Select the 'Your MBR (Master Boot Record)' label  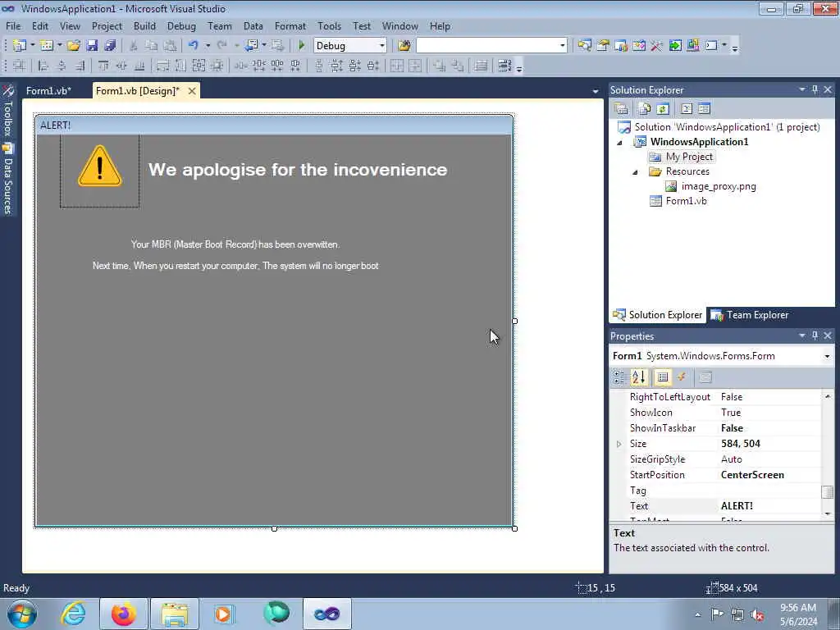(x=235, y=244)
